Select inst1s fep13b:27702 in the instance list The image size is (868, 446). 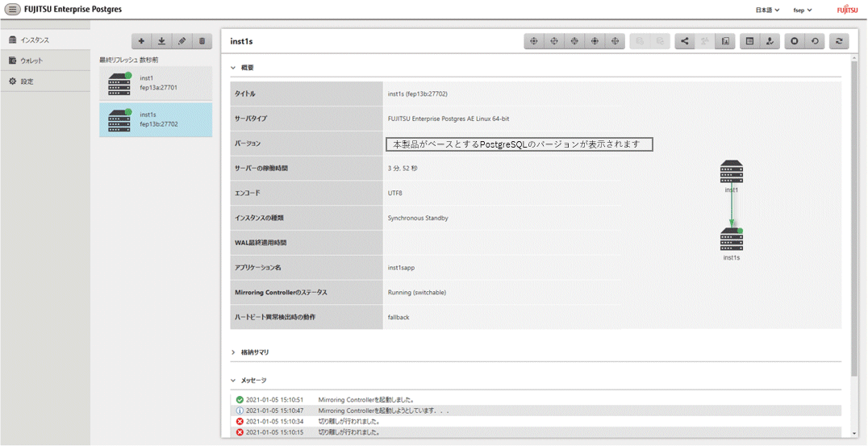point(156,119)
